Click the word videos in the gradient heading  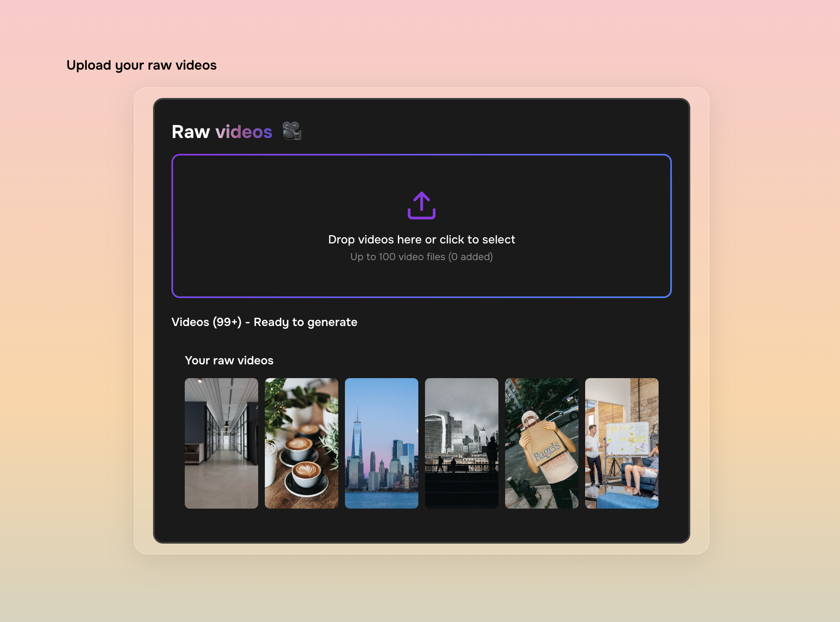[244, 131]
